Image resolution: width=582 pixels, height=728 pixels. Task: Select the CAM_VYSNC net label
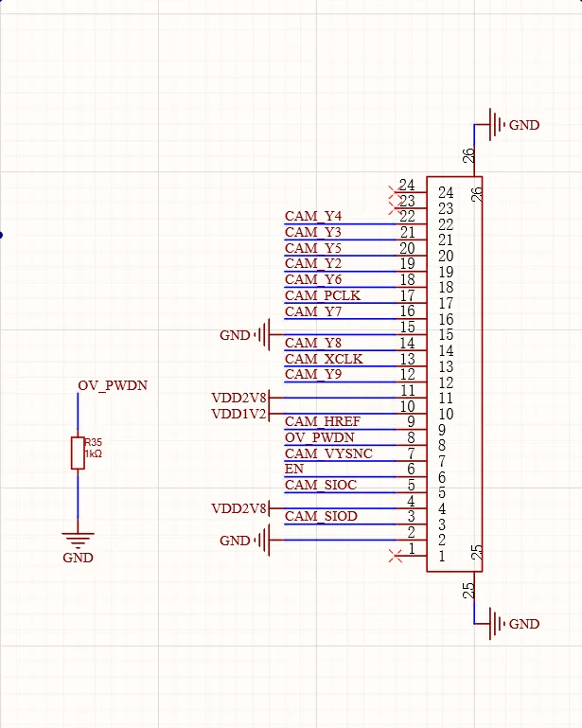(x=328, y=453)
